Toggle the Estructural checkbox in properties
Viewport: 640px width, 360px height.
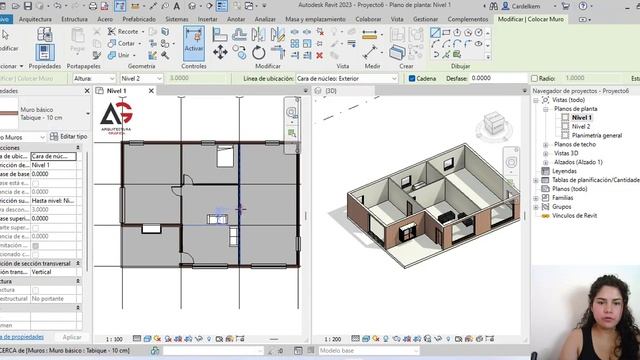[x=36, y=290]
